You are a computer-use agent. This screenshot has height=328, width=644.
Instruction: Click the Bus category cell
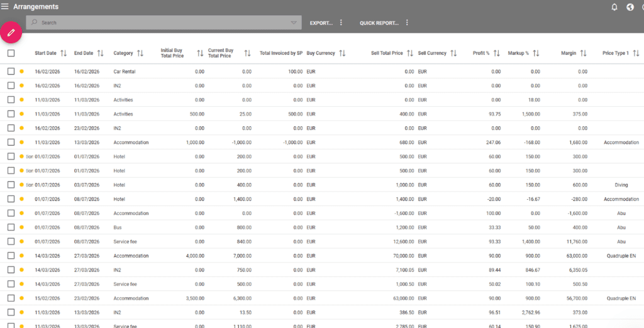click(x=118, y=227)
